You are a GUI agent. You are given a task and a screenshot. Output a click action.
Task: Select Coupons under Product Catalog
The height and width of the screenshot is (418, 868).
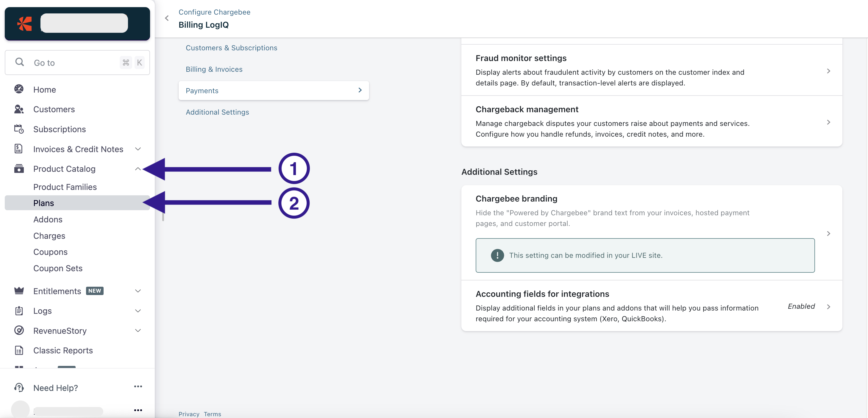coord(50,252)
